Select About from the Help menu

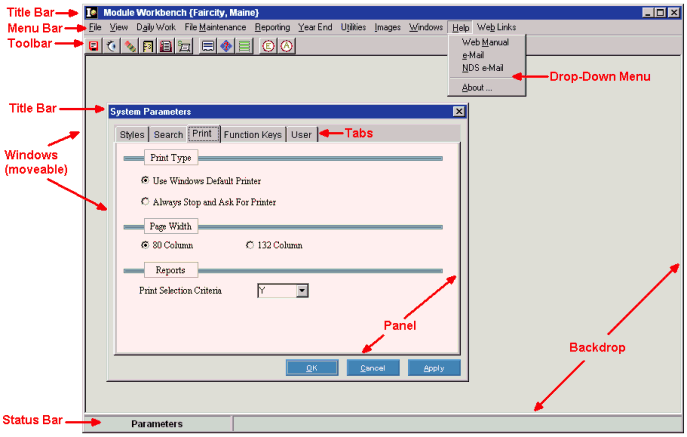point(477,88)
